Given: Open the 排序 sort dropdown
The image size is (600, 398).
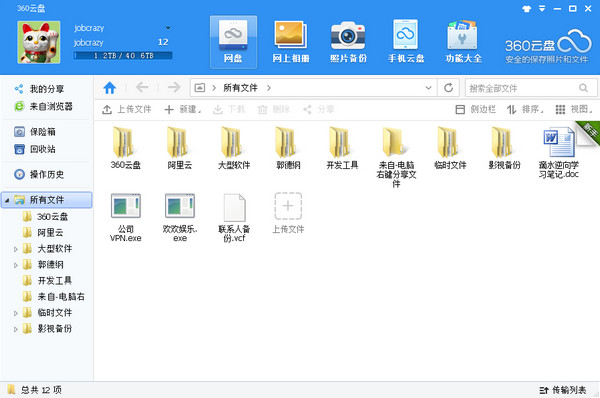Looking at the screenshot, I should click(x=525, y=109).
